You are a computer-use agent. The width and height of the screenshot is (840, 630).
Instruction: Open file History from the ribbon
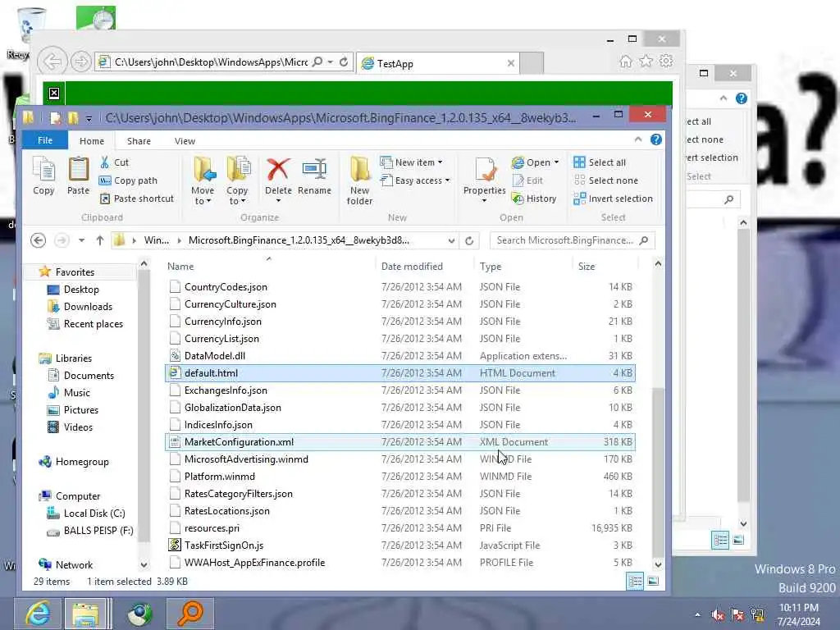(535, 199)
